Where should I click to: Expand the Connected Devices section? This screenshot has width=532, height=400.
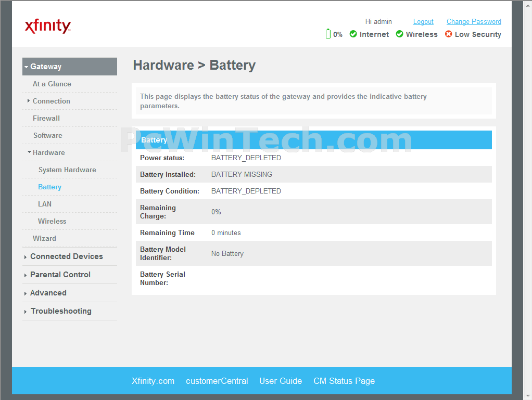[x=66, y=256]
